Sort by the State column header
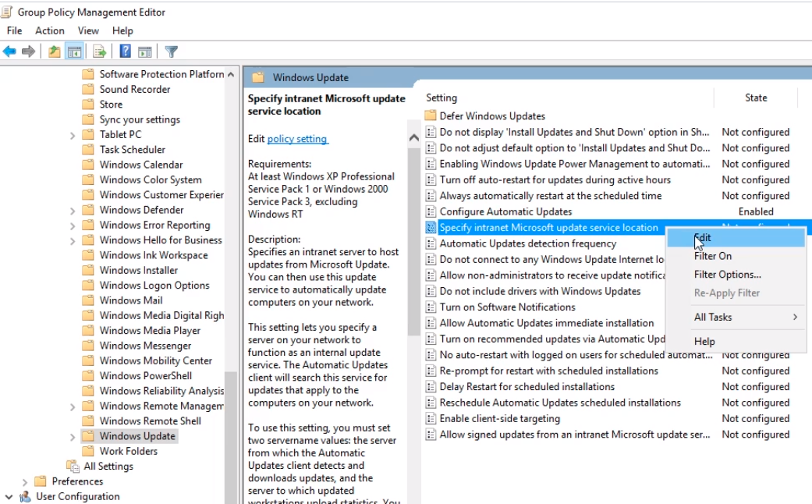Screen dimensions: 812x504 (756, 98)
